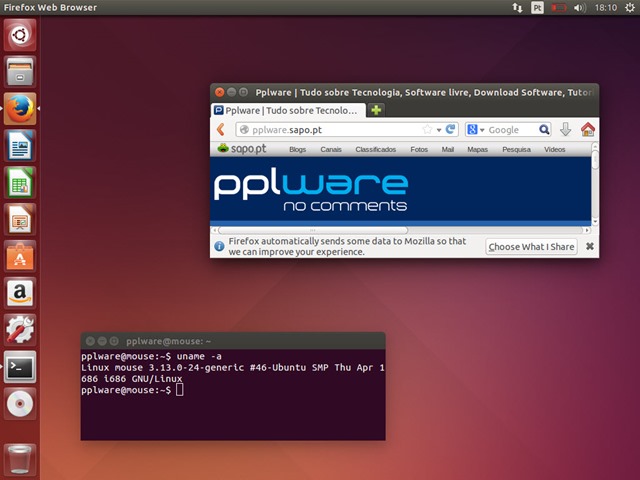The image size is (640, 480).
Task: Open the sound volume indicator
Action: point(580,7)
